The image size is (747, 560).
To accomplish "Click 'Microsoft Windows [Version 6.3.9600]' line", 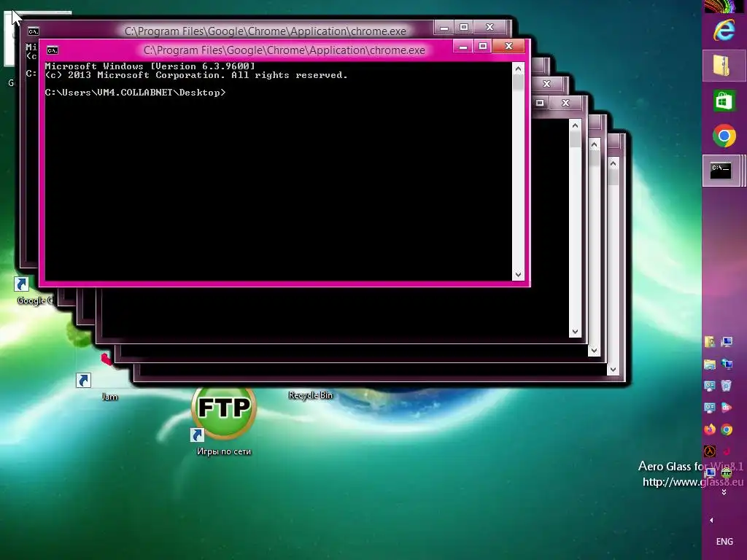I will 150,66.
